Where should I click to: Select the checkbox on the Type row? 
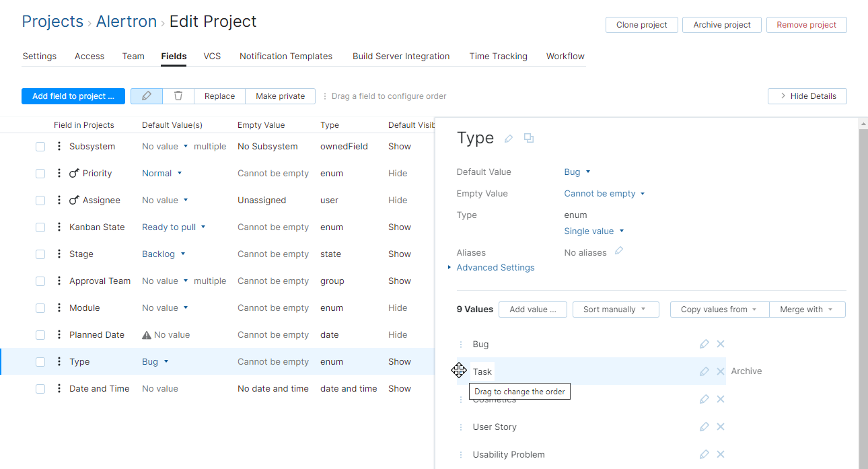tap(40, 361)
